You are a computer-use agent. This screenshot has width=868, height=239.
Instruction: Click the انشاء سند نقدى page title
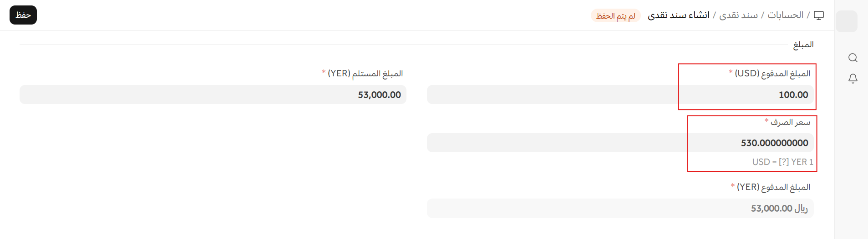point(678,15)
